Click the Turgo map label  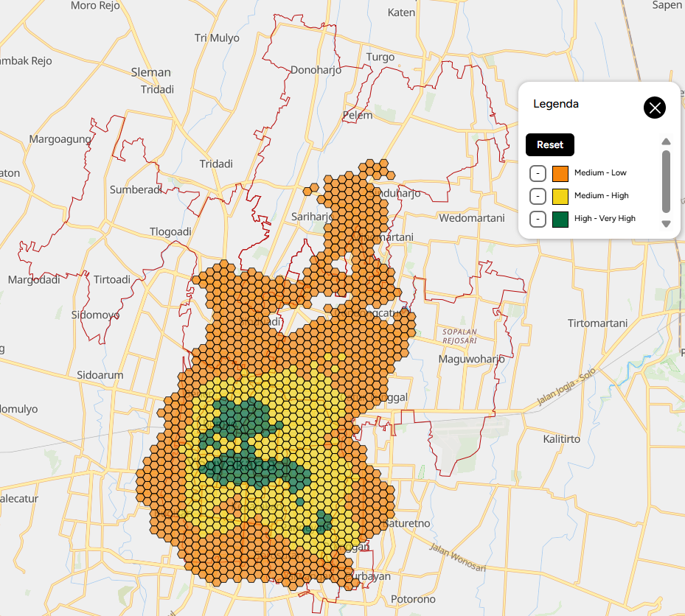pos(380,57)
